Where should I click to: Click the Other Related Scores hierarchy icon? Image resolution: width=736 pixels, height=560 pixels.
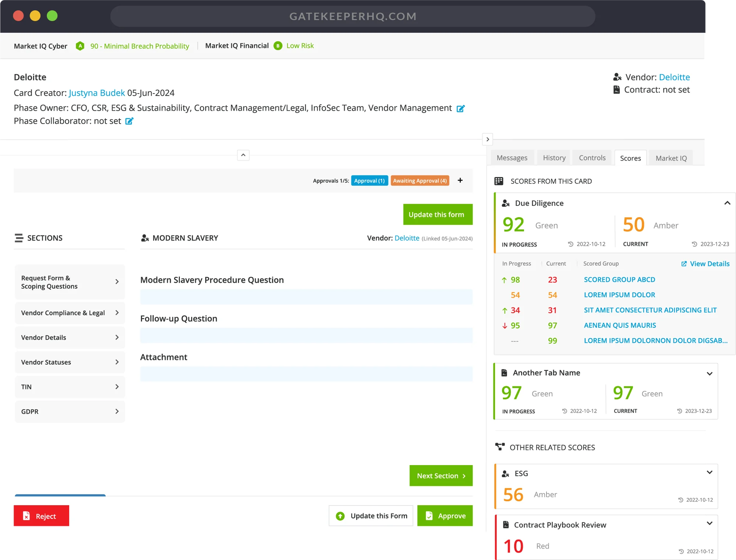click(x=500, y=447)
